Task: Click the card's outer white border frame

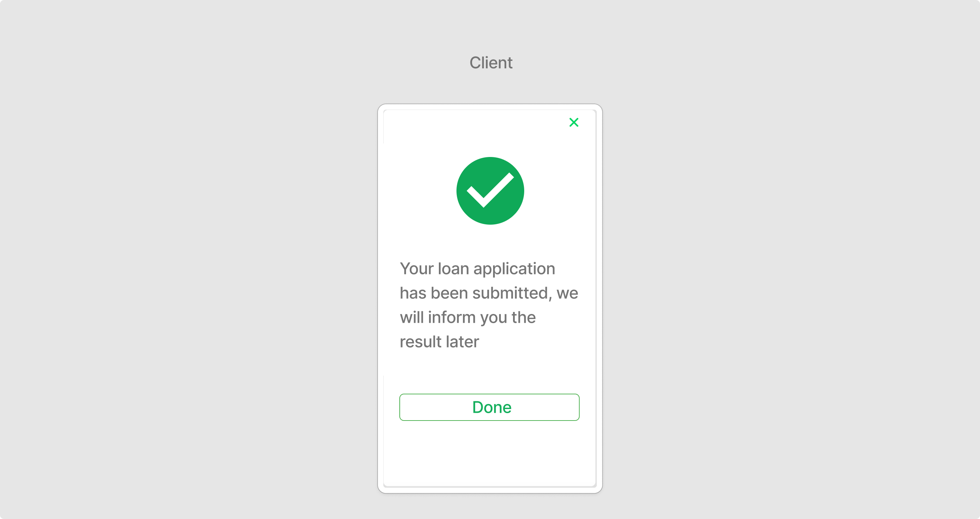Action: click(x=380, y=298)
